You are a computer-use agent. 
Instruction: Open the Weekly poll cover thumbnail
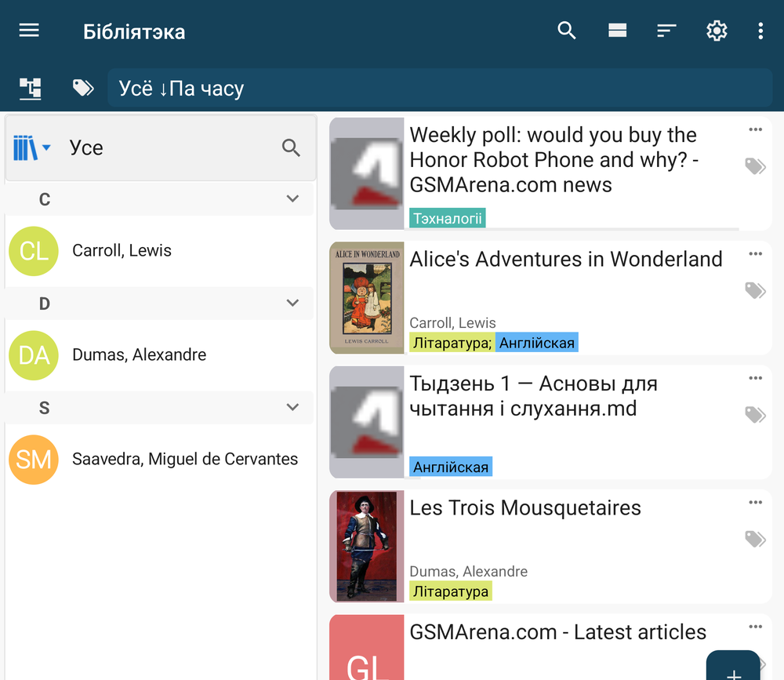point(366,173)
